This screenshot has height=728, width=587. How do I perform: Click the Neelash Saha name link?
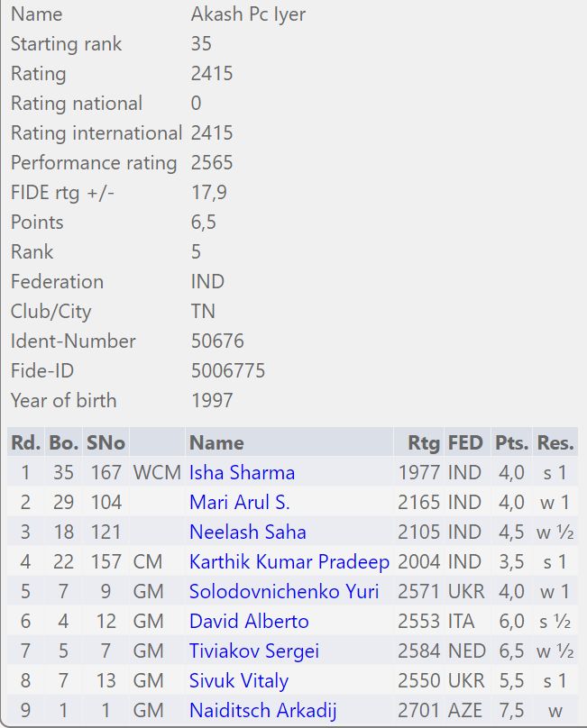248,532
